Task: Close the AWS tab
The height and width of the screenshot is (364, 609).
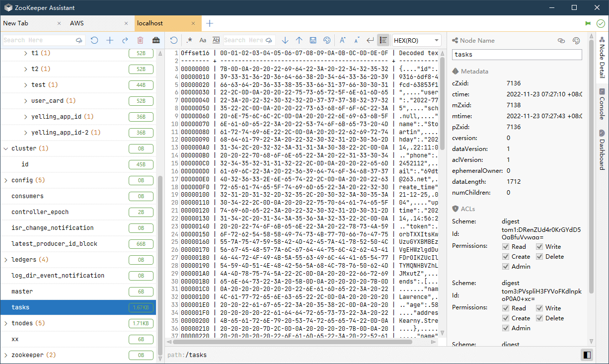Action: pos(127,23)
